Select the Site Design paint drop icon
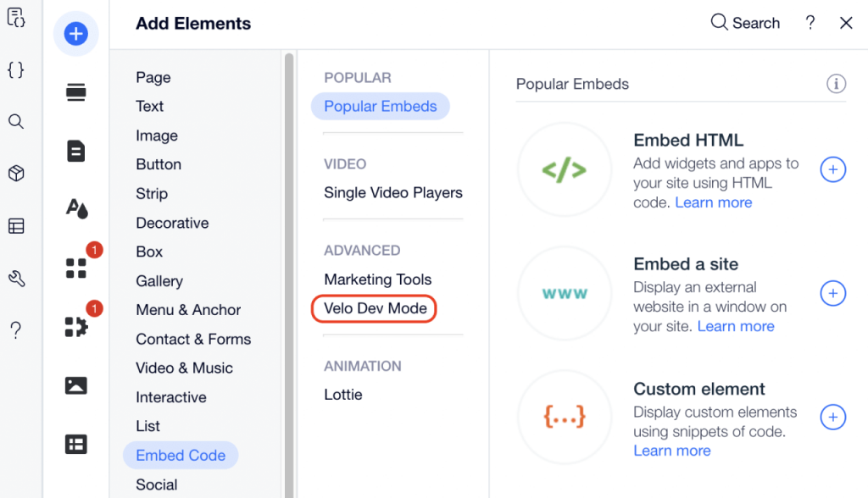 [x=75, y=208]
